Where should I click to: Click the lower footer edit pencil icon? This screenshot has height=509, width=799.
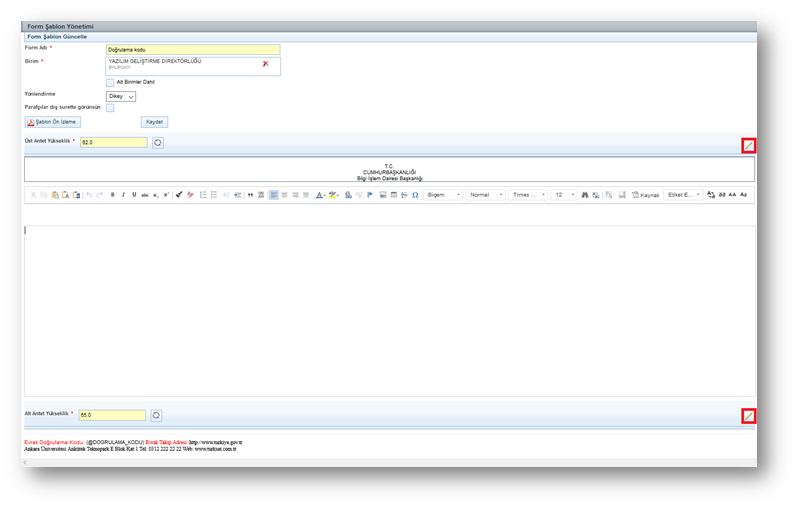pyautogui.click(x=748, y=416)
